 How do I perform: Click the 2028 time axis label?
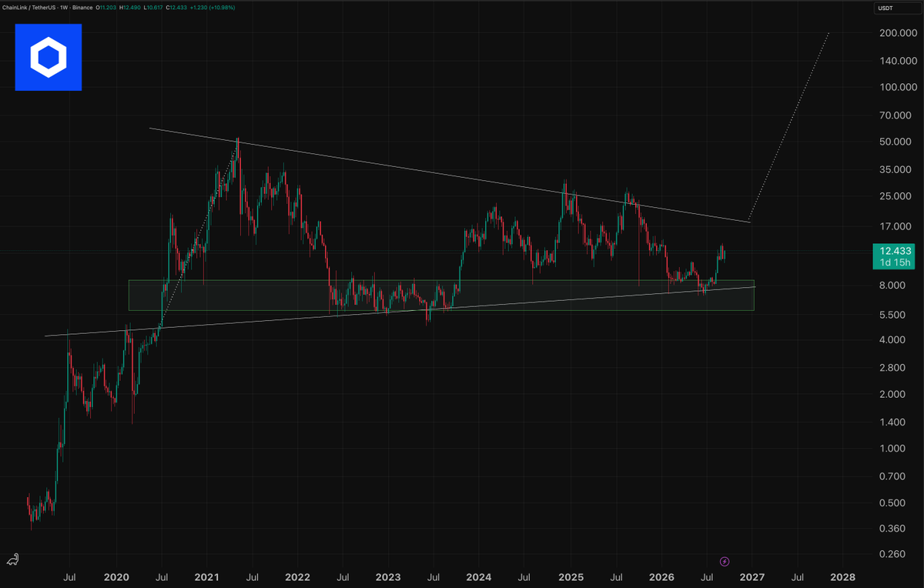click(843, 576)
